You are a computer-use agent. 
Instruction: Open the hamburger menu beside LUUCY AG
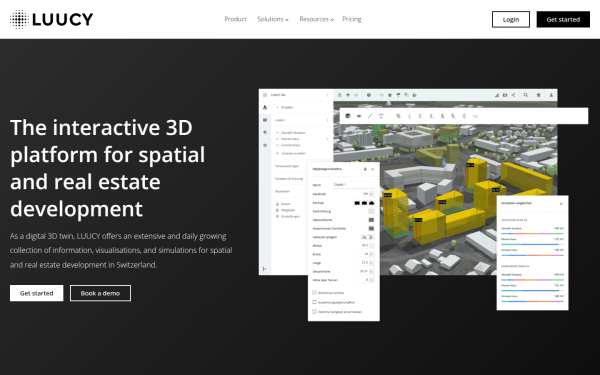[265, 95]
